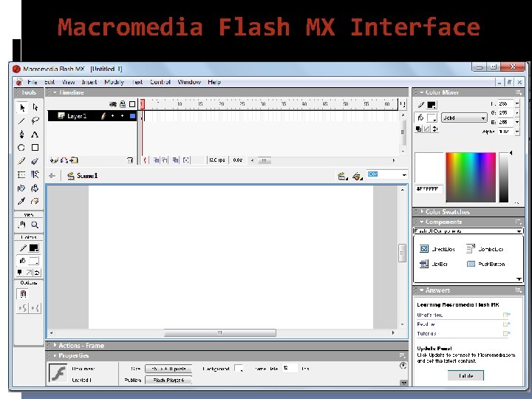The width and height of the screenshot is (532, 399).
Task: Click the Frame Rate input field
Action: [x=290, y=368]
